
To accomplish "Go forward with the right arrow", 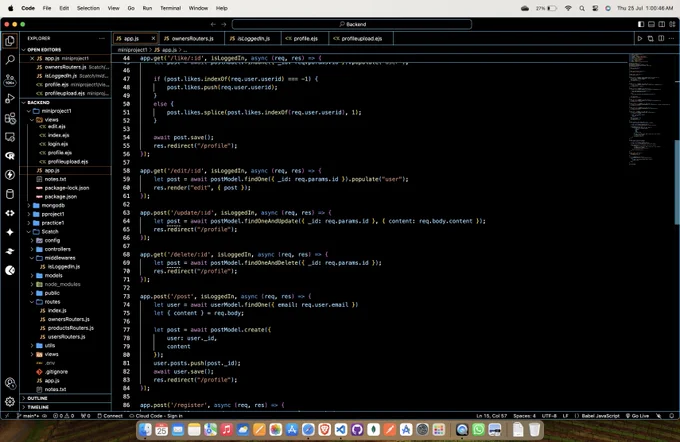I will click(x=224, y=24).
